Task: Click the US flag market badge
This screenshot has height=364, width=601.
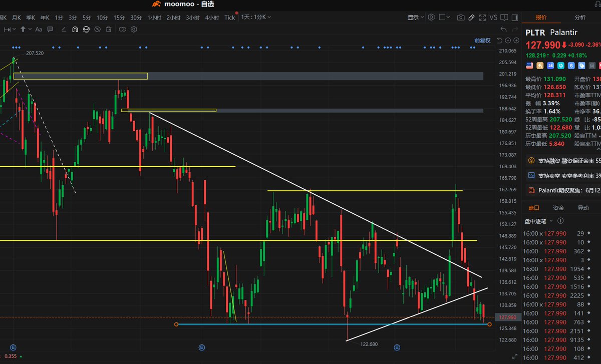Action: tap(529, 66)
